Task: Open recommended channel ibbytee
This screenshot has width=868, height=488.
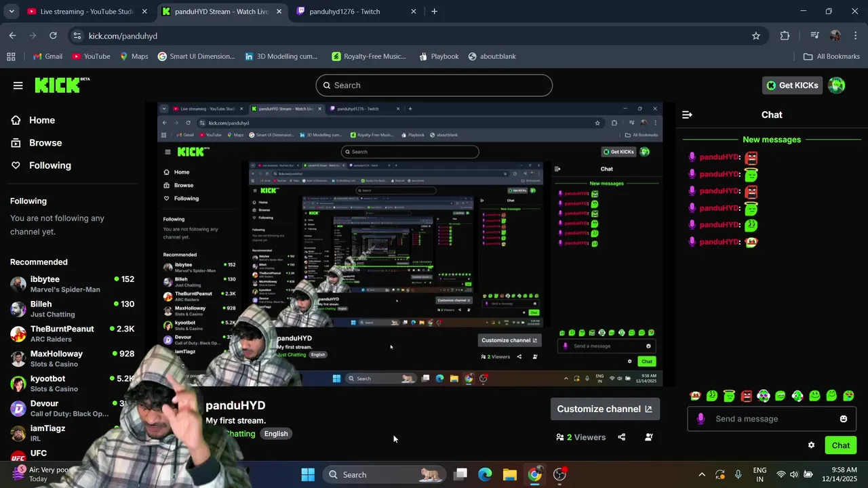Action: point(72,284)
